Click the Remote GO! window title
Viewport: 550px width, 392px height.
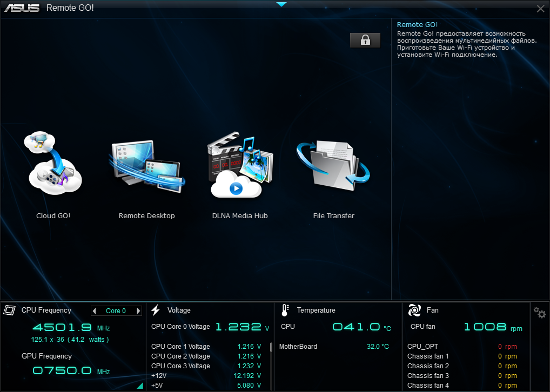pyautogui.click(x=70, y=8)
